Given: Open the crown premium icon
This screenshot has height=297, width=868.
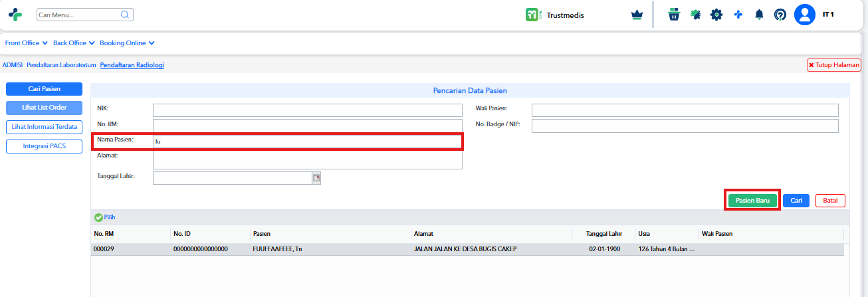Looking at the screenshot, I should coord(637,15).
